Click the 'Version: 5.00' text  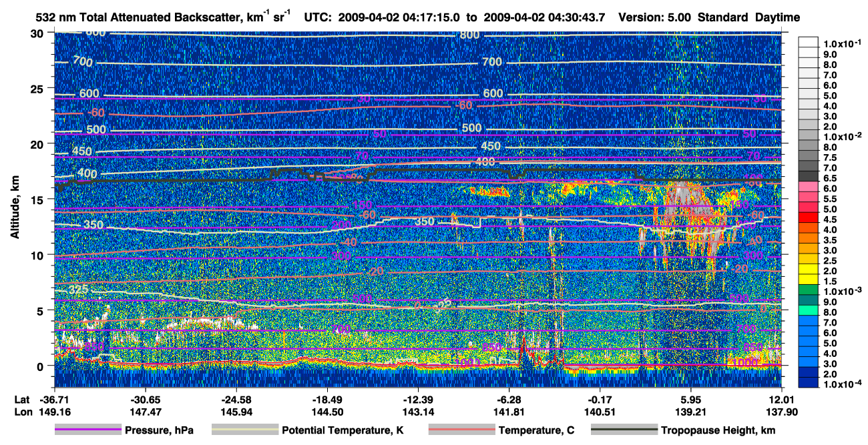pyautogui.click(x=656, y=18)
